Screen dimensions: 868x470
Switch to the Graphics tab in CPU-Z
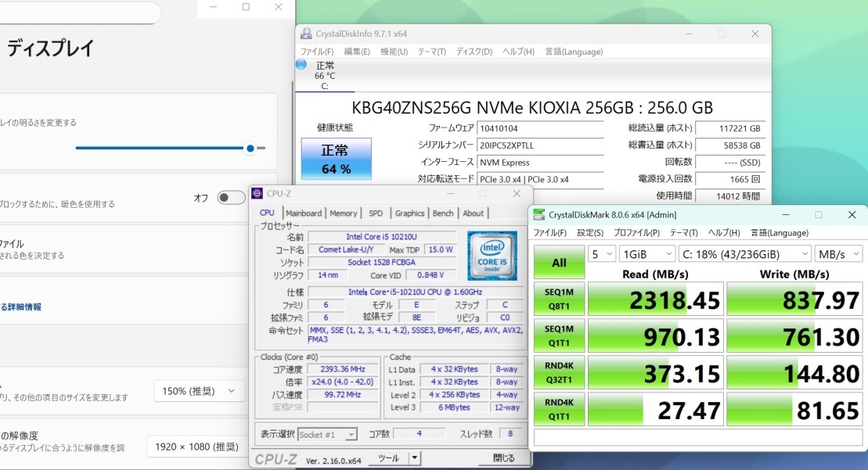pyautogui.click(x=409, y=213)
